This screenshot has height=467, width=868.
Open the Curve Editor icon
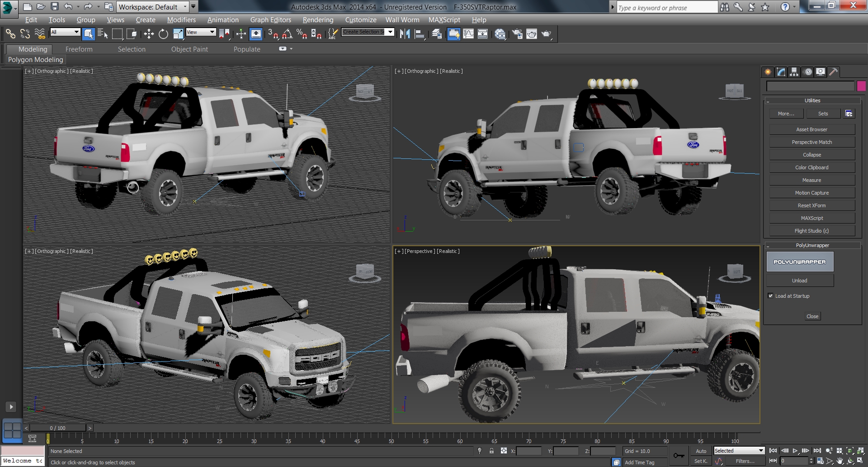(468, 33)
